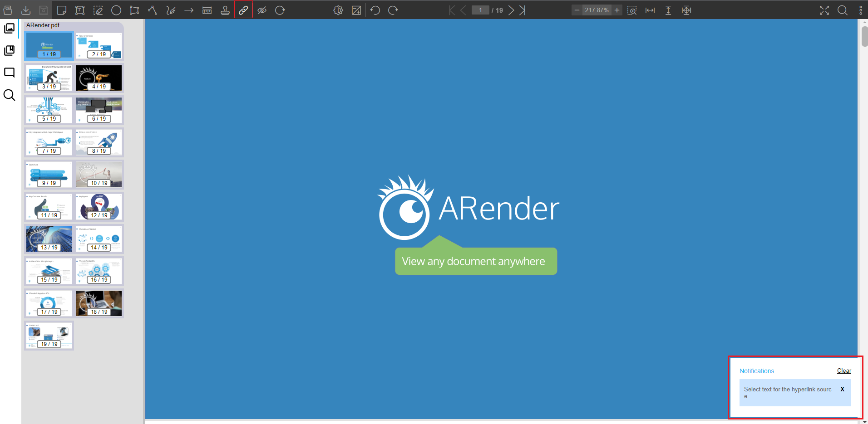Screen dimensions: 868x424
Task: Open the three-dot more options menu
Action: pos(861,10)
